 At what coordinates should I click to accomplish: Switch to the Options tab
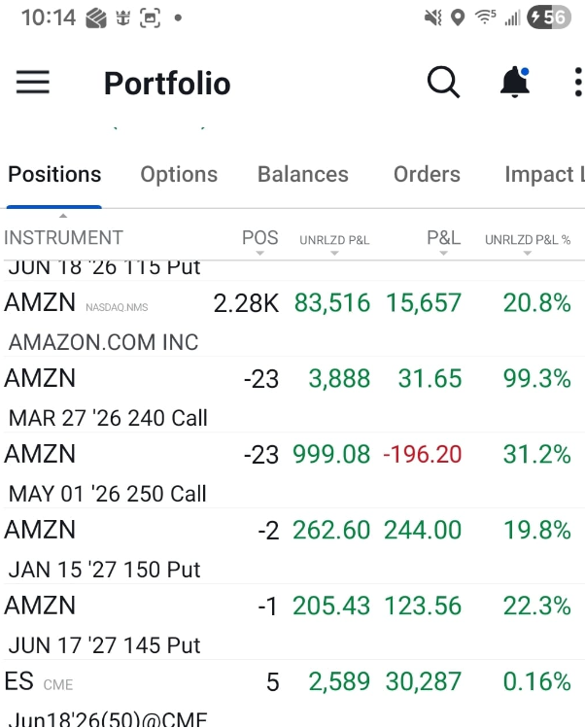point(179,175)
